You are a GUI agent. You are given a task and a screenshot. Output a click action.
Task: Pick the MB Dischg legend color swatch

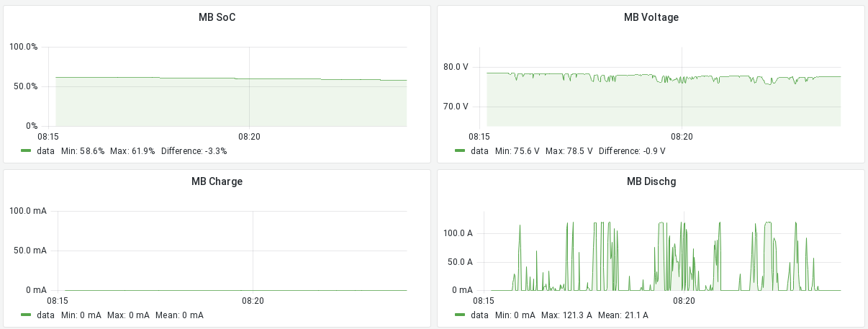[x=460, y=315]
